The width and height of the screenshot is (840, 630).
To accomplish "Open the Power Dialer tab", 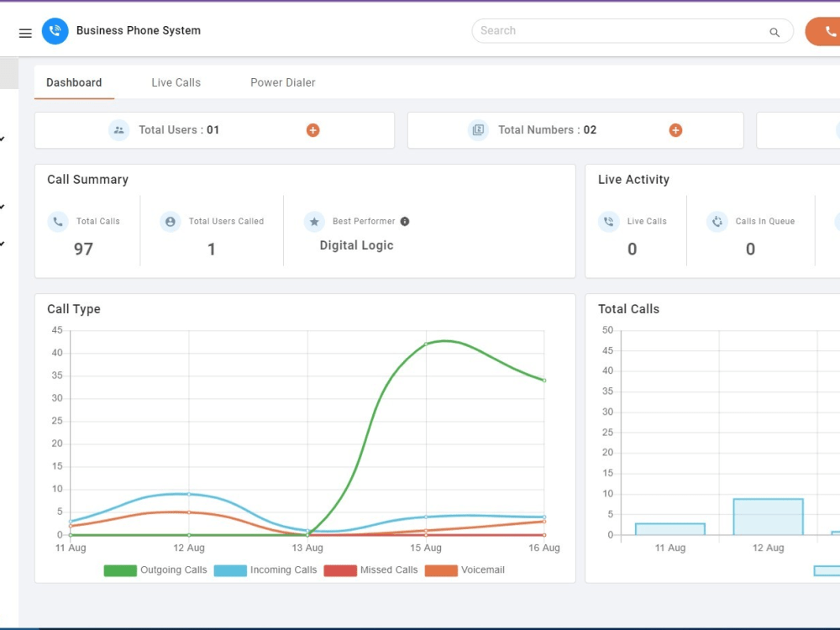I will coord(283,82).
